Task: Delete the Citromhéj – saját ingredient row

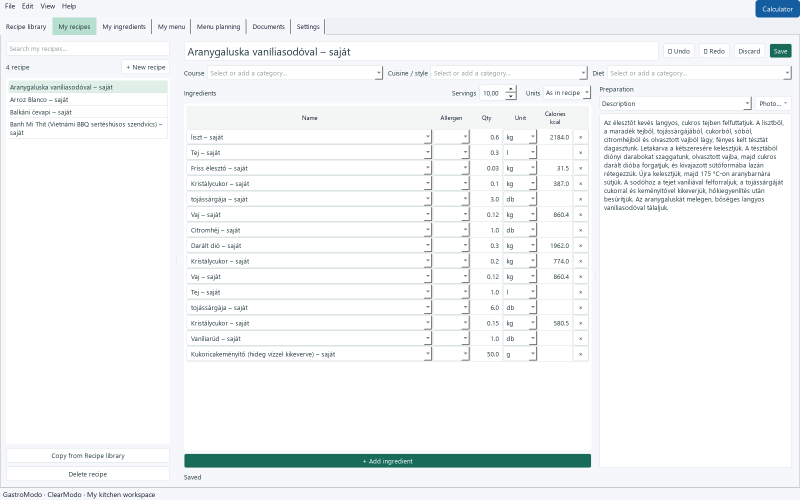Action: click(580, 230)
